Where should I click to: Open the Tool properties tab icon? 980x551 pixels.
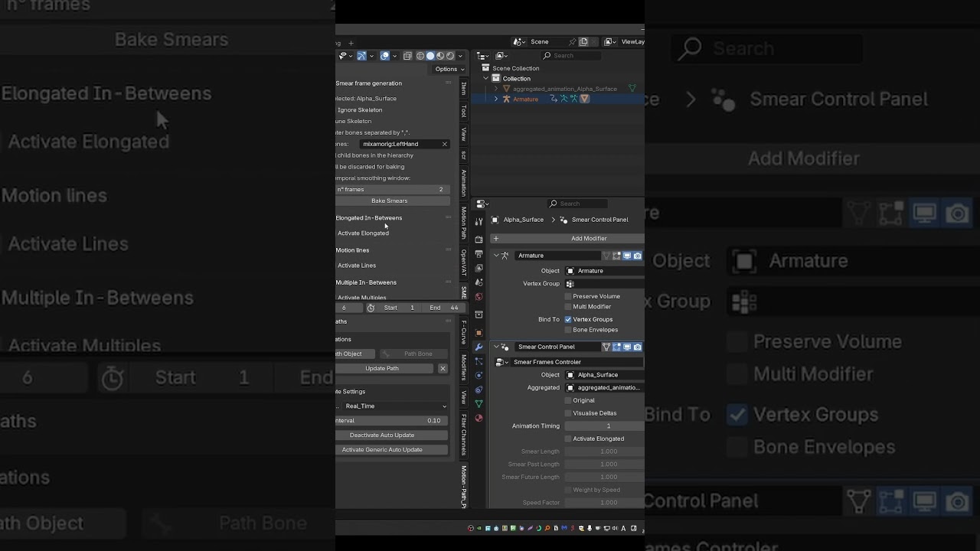pyautogui.click(x=479, y=221)
